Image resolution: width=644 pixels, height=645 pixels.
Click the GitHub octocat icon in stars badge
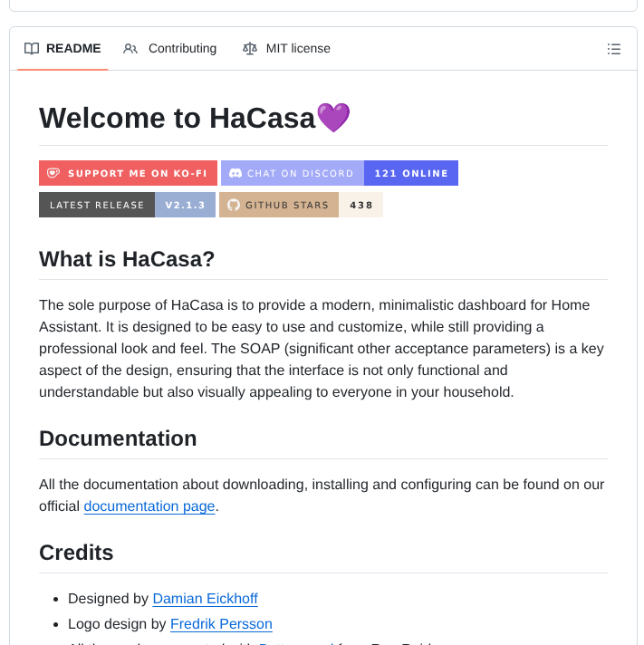click(x=234, y=205)
